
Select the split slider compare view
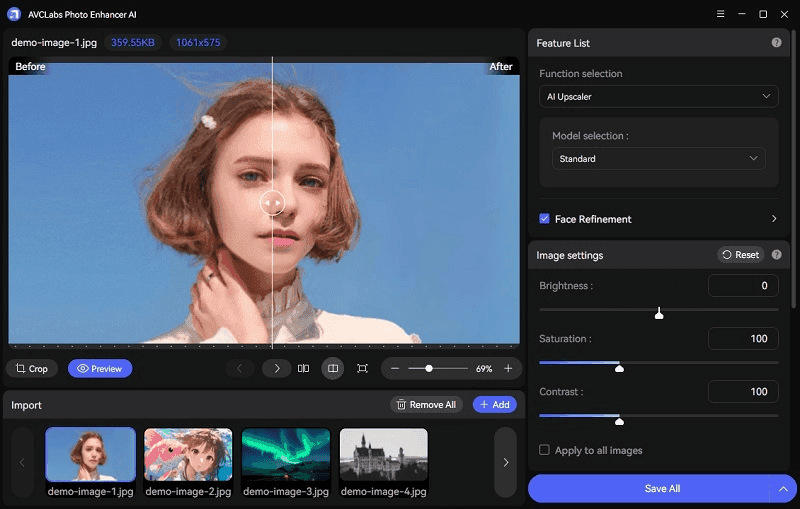pos(333,368)
